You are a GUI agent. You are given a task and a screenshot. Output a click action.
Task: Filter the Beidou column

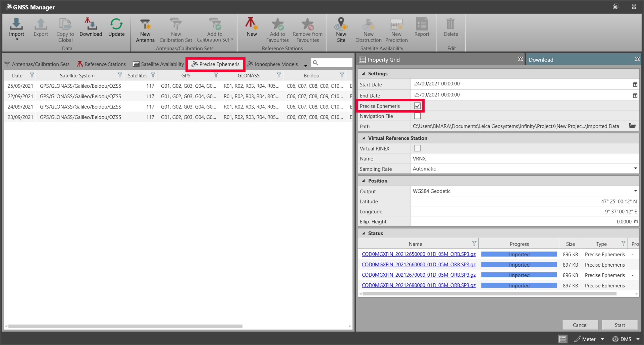click(342, 75)
